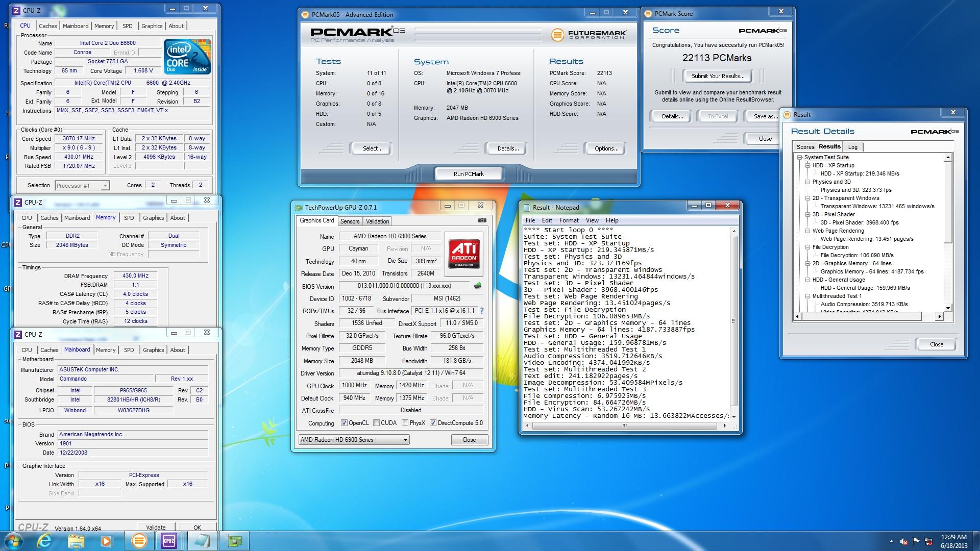The image size is (980, 551).
Task: Click the Notepad title bar icon
Action: point(526,207)
